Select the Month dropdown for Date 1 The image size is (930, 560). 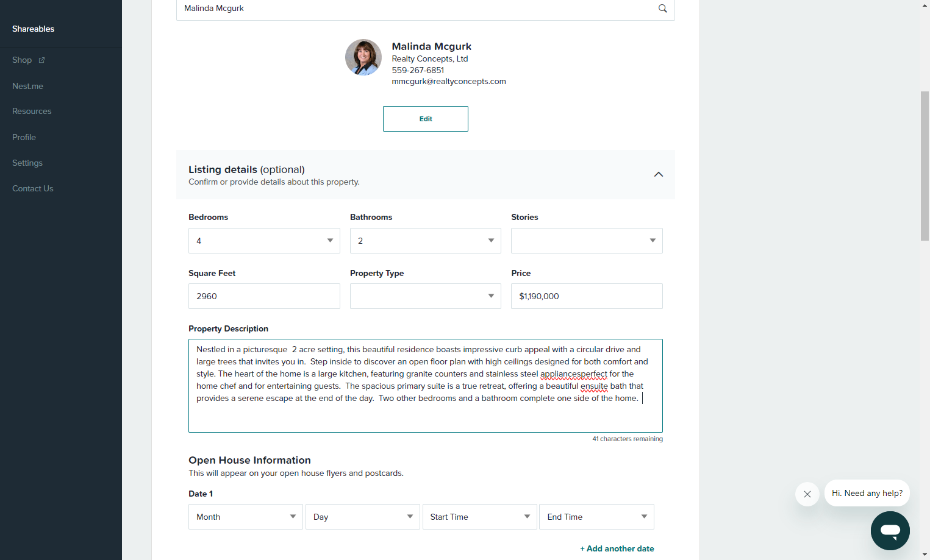coord(246,517)
